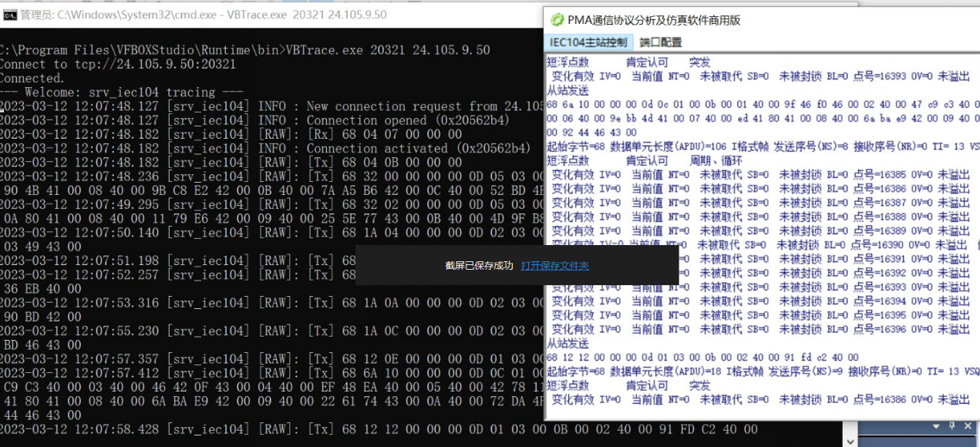Click the scrollbar down arrow below the PMA window

click(x=851, y=441)
